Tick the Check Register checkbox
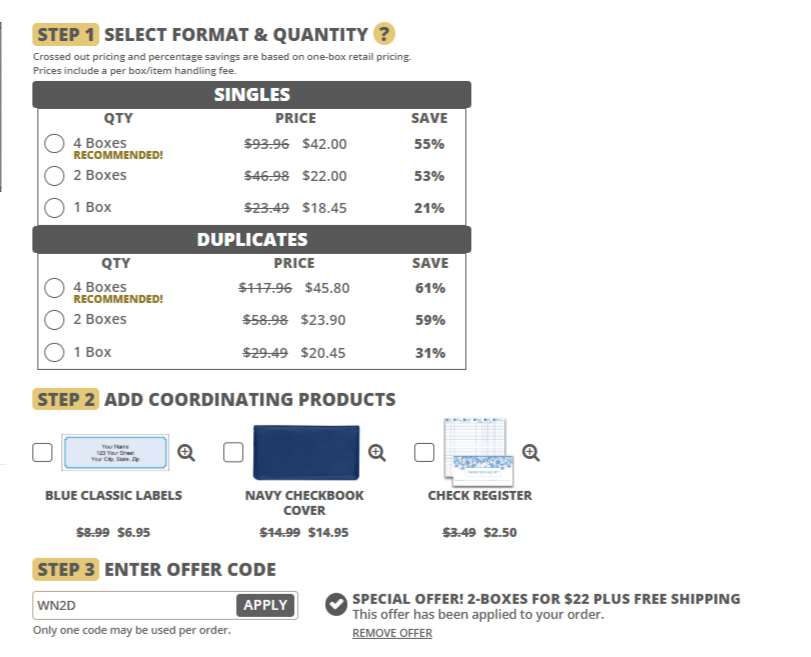Screen dimensions: 811x657 (x=424, y=453)
